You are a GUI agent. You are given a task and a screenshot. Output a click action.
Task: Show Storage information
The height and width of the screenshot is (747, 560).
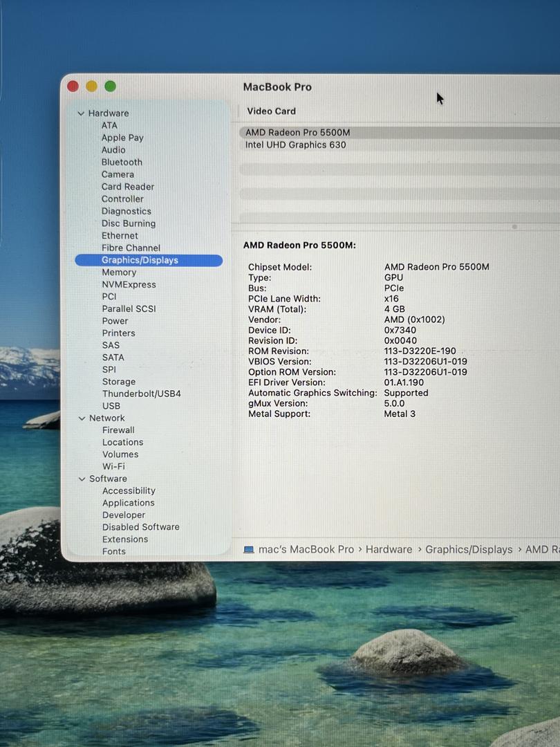point(119,382)
